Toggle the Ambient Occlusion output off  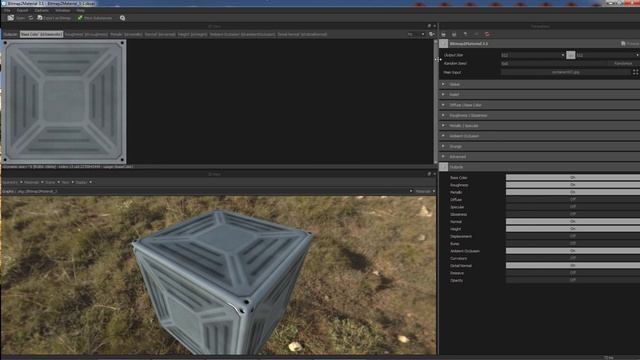coord(573,251)
